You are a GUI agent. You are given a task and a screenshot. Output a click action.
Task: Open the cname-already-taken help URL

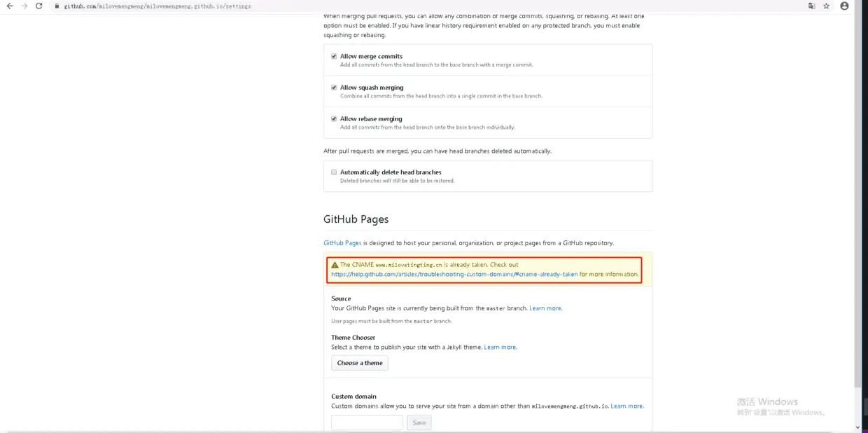click(454, 275)
